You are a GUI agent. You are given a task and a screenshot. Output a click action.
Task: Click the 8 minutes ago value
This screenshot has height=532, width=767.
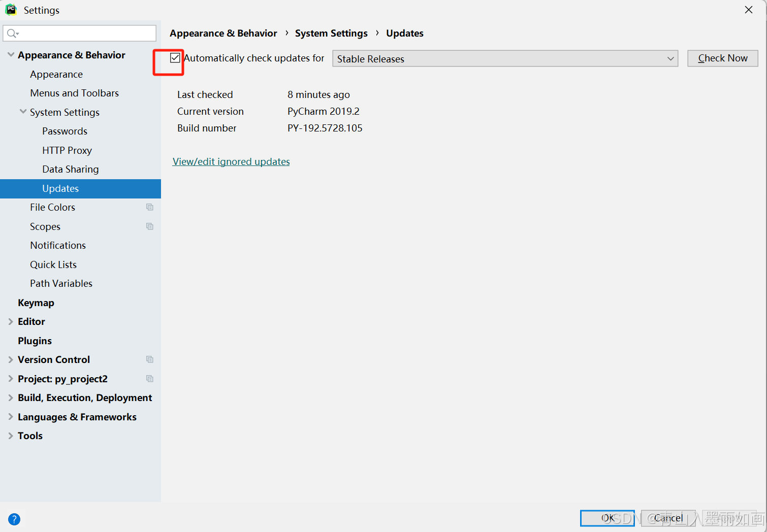[x=318, y=94]
